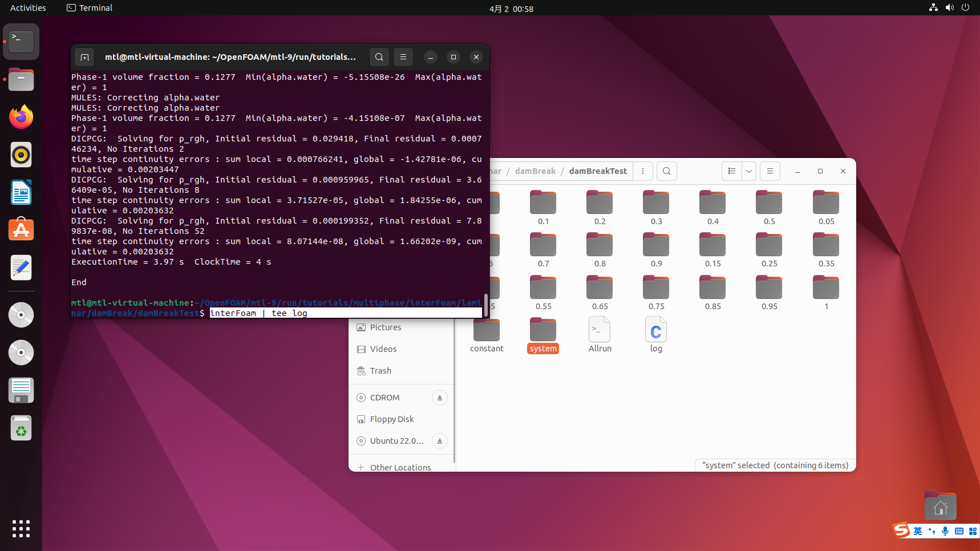
Task: Click the damBreakTest breadcrumb
Action: [x=598, y=171]
